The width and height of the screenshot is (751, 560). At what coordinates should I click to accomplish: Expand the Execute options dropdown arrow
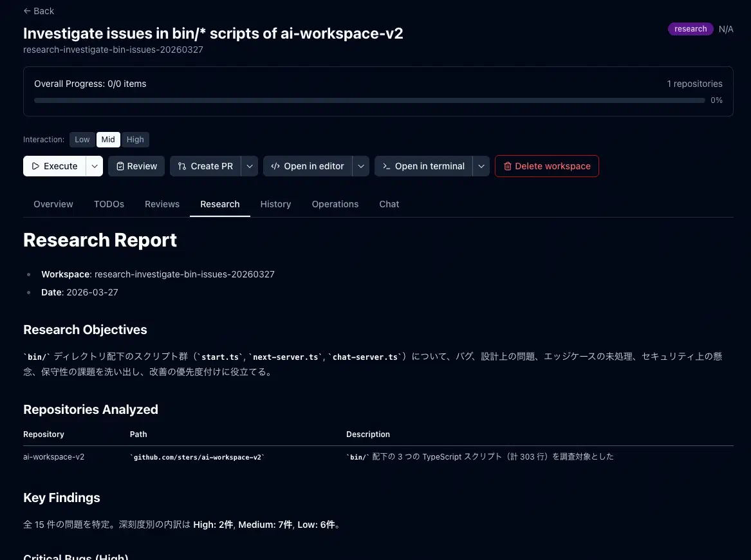pos(95,166)
